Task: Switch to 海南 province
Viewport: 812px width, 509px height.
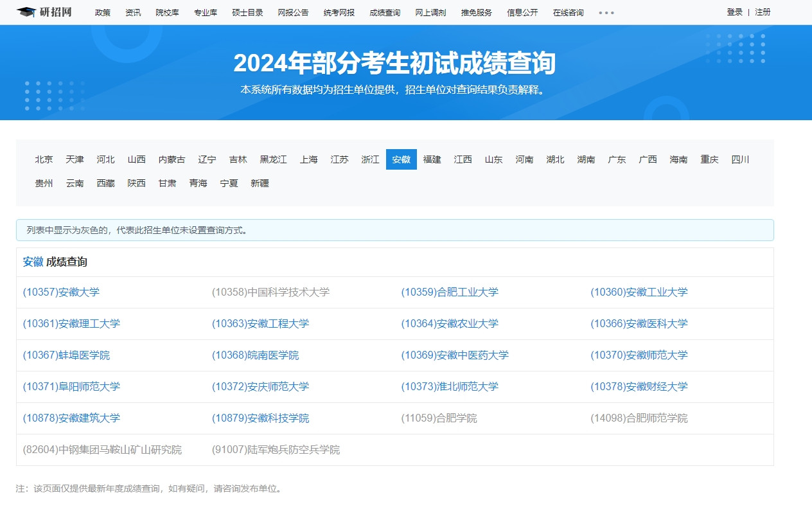Action: click(x=679, y=159)
